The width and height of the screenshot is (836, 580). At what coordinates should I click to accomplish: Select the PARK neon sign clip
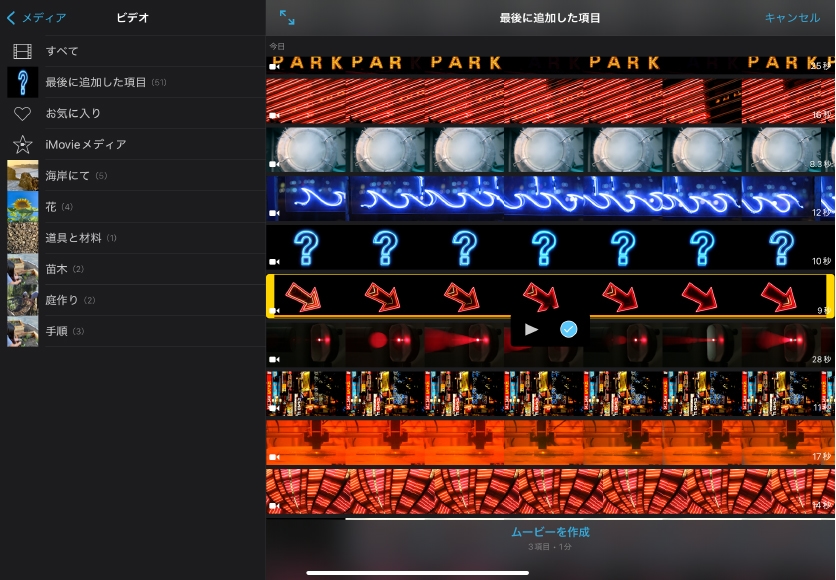(545, 62)
